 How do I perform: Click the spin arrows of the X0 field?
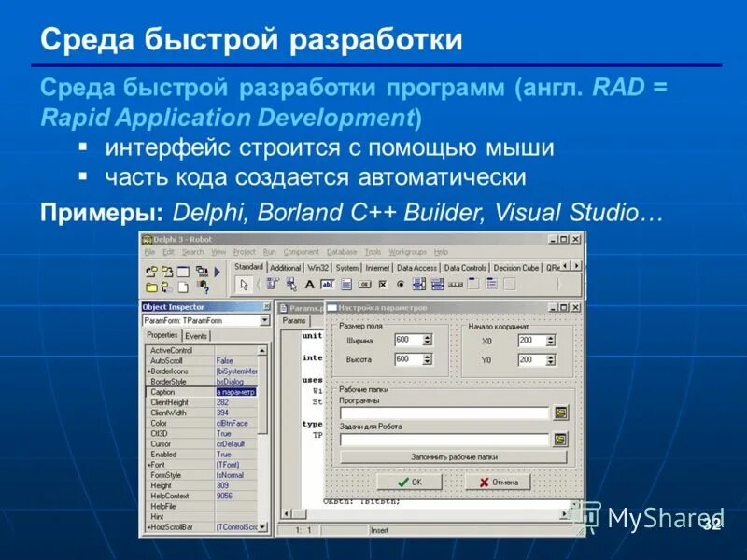[x=551, y=341]
